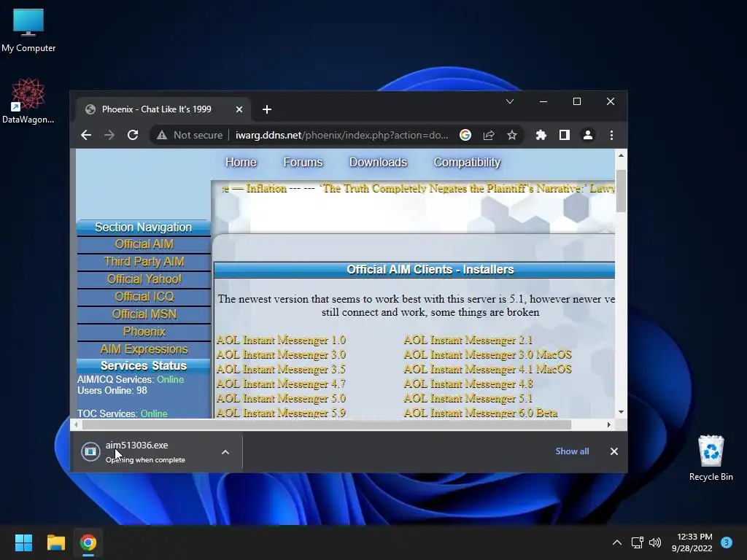Select Official Yahoo! in Section Navigation
This screenshot has width=747, height=560.
[144, 279]
